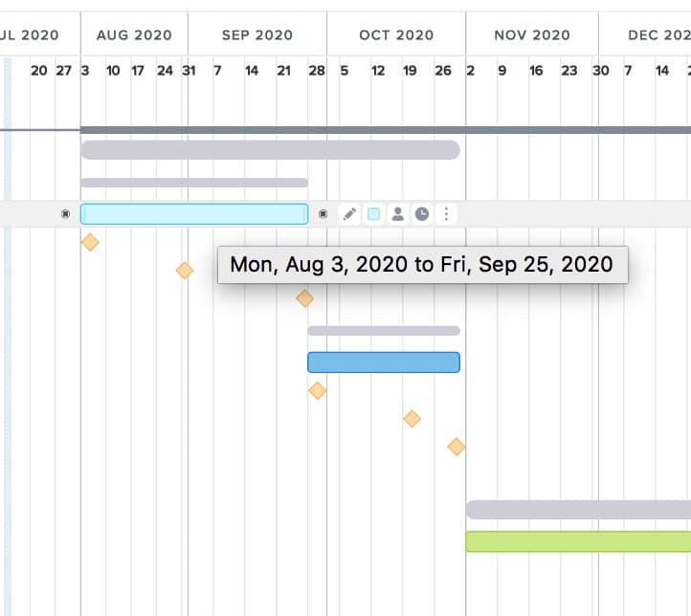
Task: Select the green task bar starting in November
Action: (577, 541)
